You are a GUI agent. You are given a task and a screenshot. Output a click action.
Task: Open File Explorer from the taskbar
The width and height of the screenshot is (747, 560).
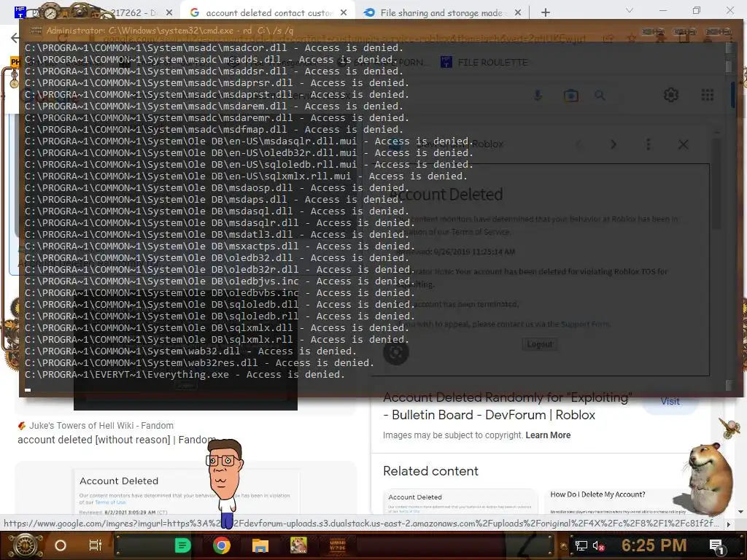[260, 545]
